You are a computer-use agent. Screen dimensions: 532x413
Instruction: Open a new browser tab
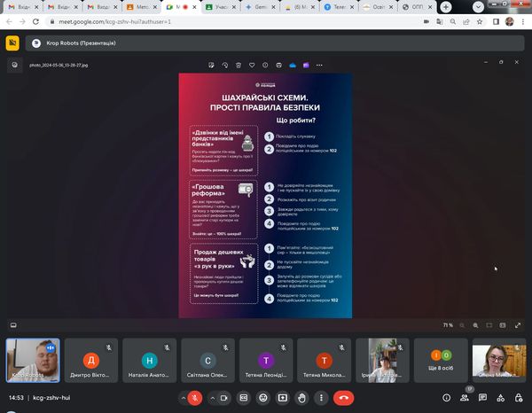pyautogui.click(x=445, y=6)
